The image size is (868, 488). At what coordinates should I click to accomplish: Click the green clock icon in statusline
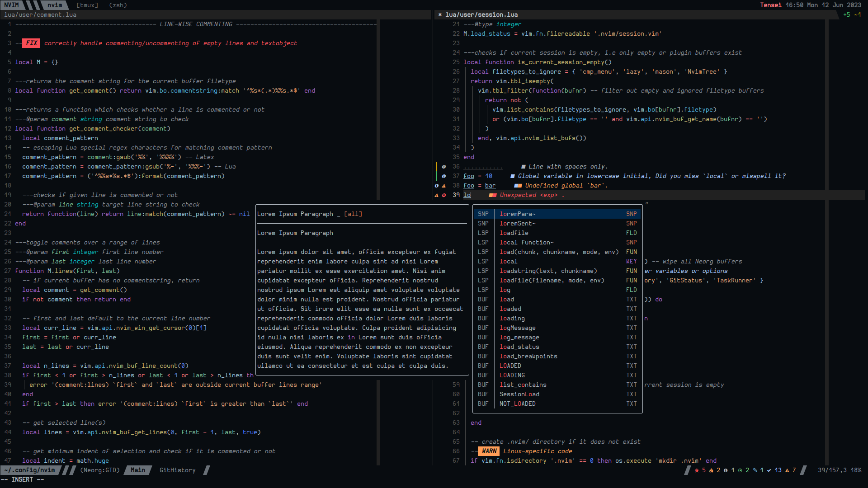tap(740, 470)
